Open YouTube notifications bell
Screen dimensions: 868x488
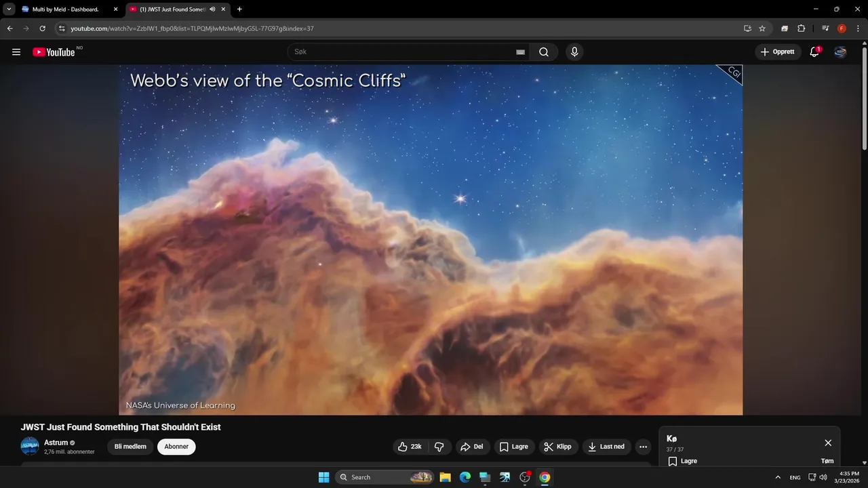(815, 52)
